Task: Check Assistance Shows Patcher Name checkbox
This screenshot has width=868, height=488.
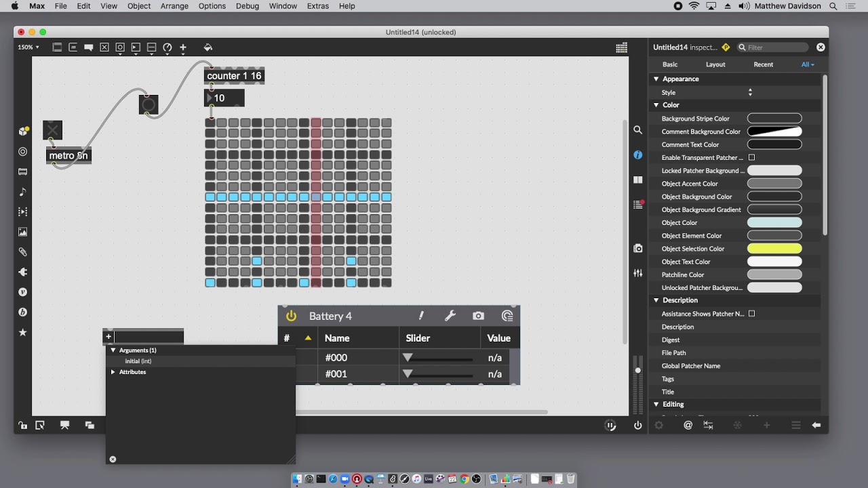Action: click(751, 314)
